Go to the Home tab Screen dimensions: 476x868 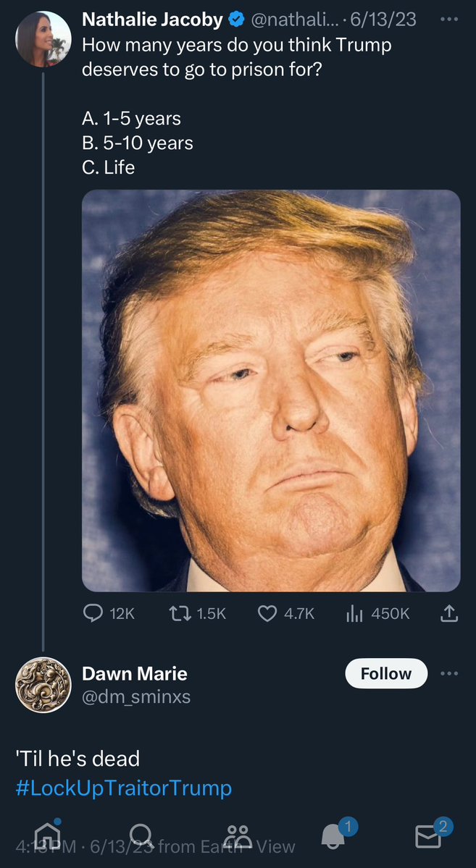tap(48, 835)
